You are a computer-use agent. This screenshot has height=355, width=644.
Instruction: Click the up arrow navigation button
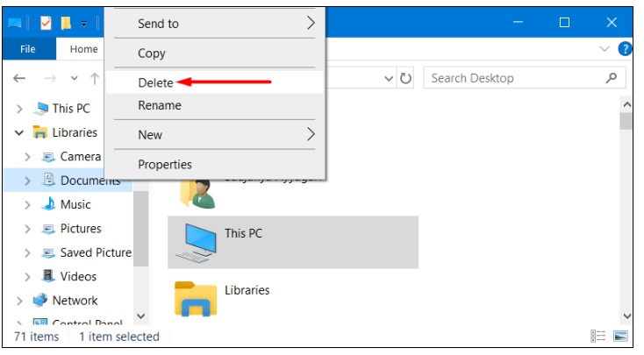[95, 78]
